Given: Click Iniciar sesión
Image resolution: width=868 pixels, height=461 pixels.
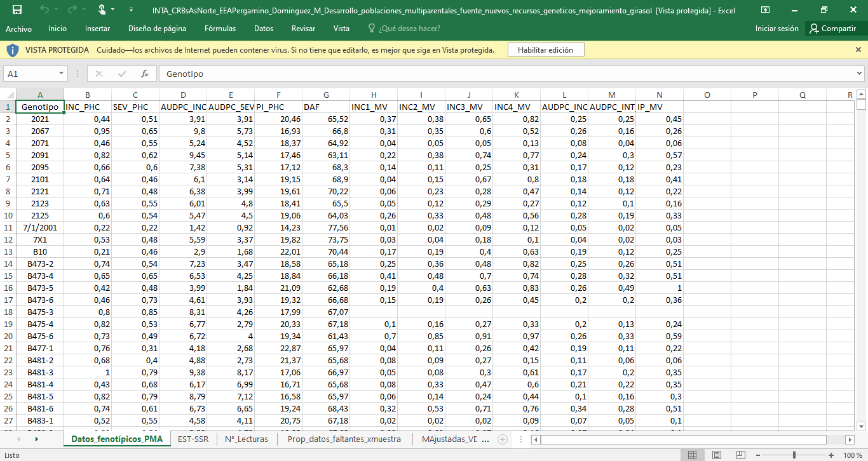Looking at the screenshot, I should coord(776,29).
